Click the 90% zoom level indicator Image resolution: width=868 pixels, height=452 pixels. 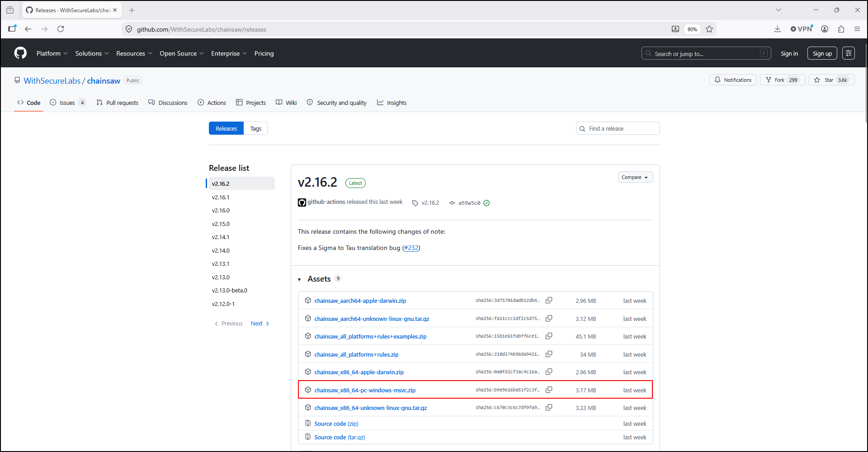point(692,29)
